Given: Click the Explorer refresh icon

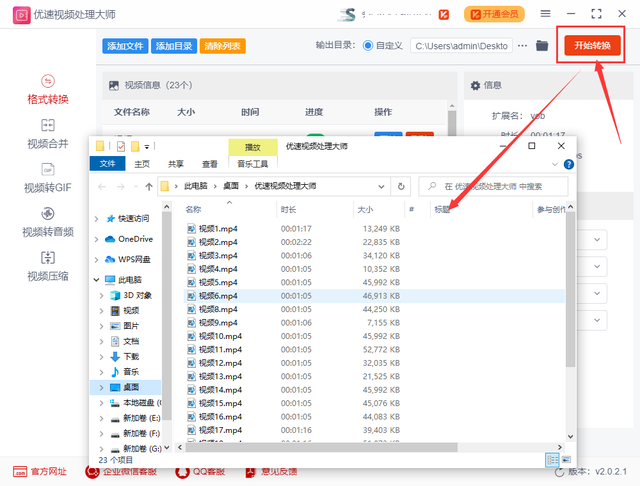Looking at the screenshot, I should point(401,186).
